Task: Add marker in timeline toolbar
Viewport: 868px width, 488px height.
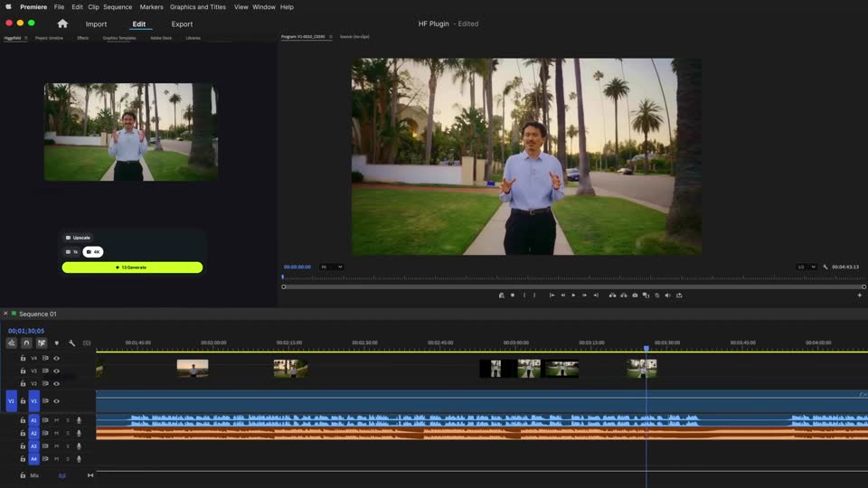Action: pyautogui.click(x=56, y=343)
